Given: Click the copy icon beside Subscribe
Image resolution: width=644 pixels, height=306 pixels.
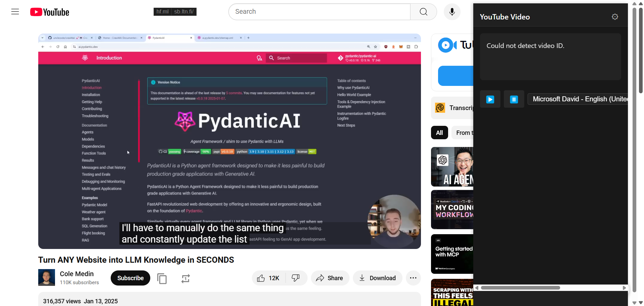Looking at the screenshot, I should click(162, 278).
